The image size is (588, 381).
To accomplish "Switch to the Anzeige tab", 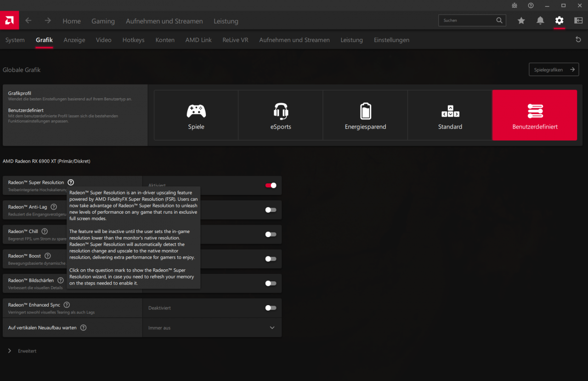I will (x=74, y=40).
